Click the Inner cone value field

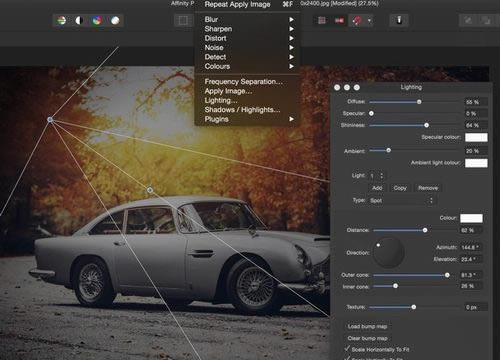471,286
